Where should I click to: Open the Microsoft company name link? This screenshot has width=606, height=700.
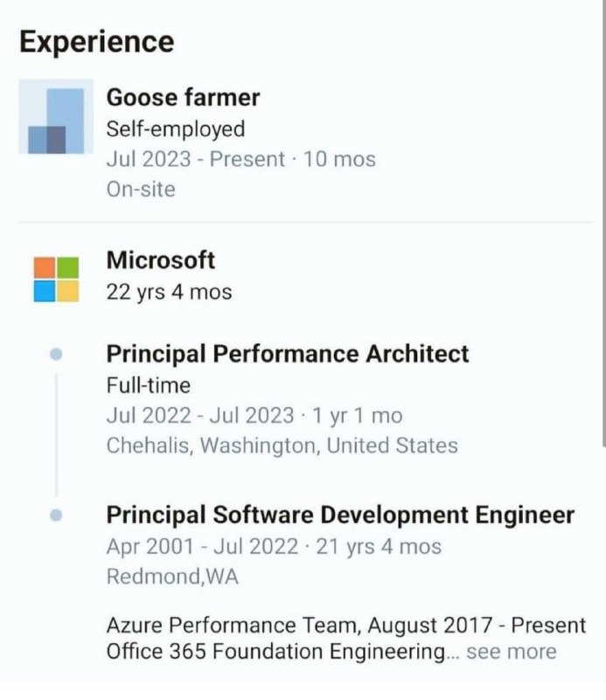coord(161,260)
